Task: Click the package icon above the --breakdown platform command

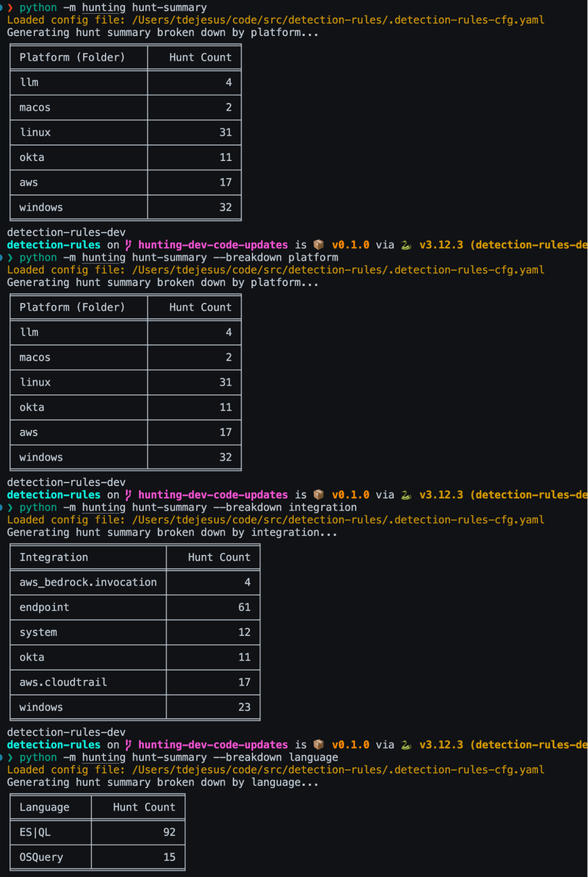Action: (x=319, y=244)
